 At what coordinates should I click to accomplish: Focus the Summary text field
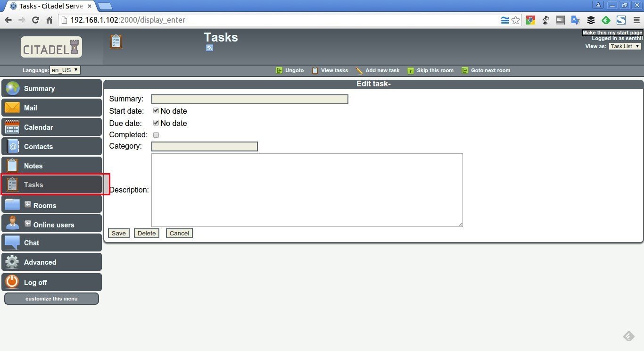tap(250, 99)
